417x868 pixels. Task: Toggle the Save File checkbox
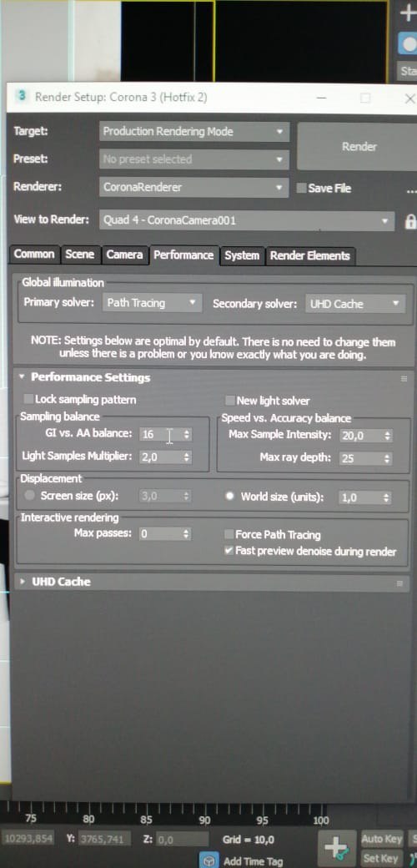click(301, 189)
